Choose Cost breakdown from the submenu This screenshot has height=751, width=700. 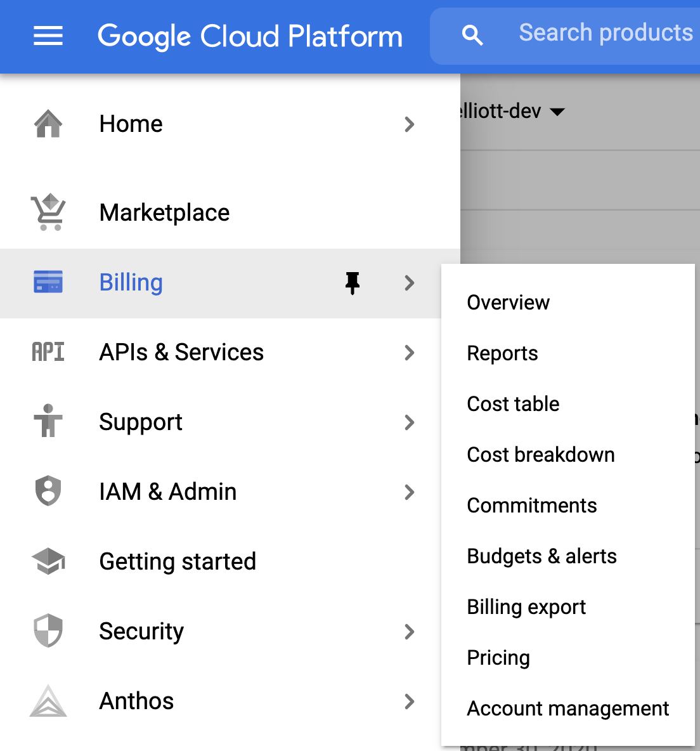(x=540, y=455)
